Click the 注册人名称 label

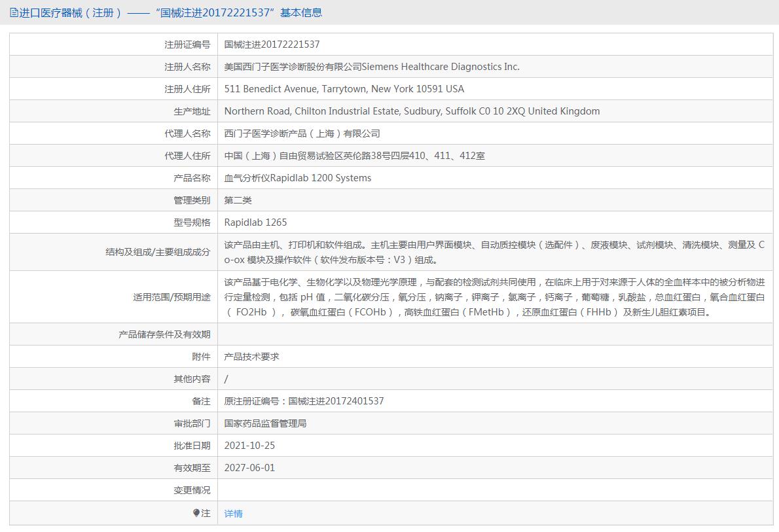[x=187, y=67]
